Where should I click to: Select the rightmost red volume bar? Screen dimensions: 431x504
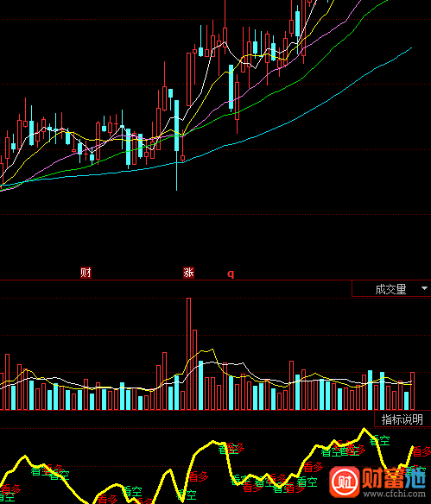click(x=413, y=391)
